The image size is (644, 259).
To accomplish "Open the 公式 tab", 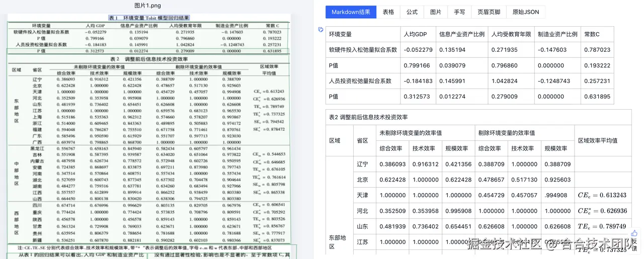I will pos(412,12).
